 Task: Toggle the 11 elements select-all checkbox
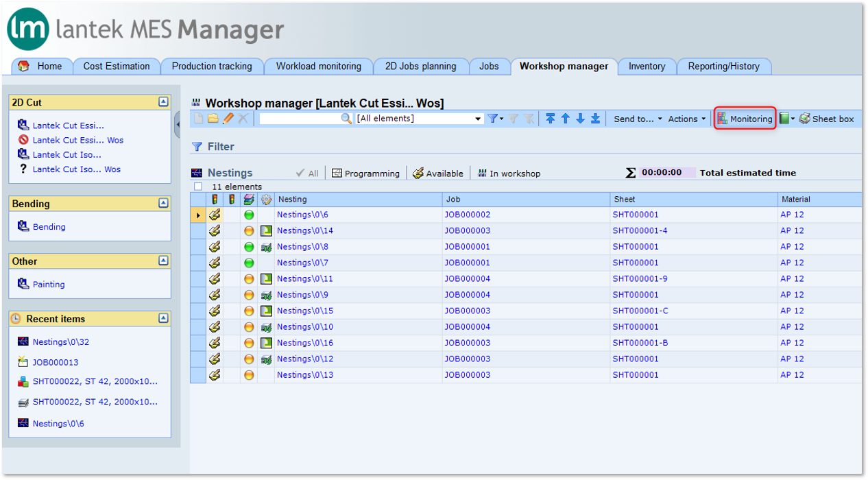point(198,187)
